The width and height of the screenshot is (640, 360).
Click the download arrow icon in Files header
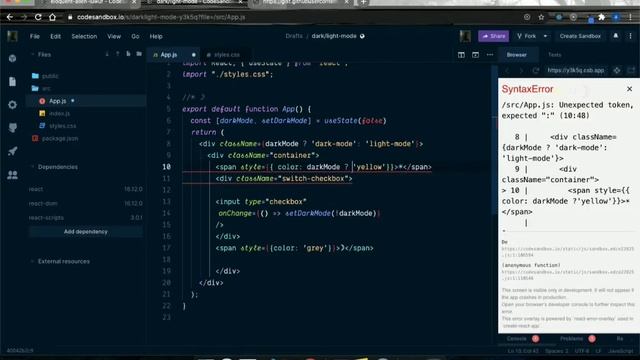107,54
